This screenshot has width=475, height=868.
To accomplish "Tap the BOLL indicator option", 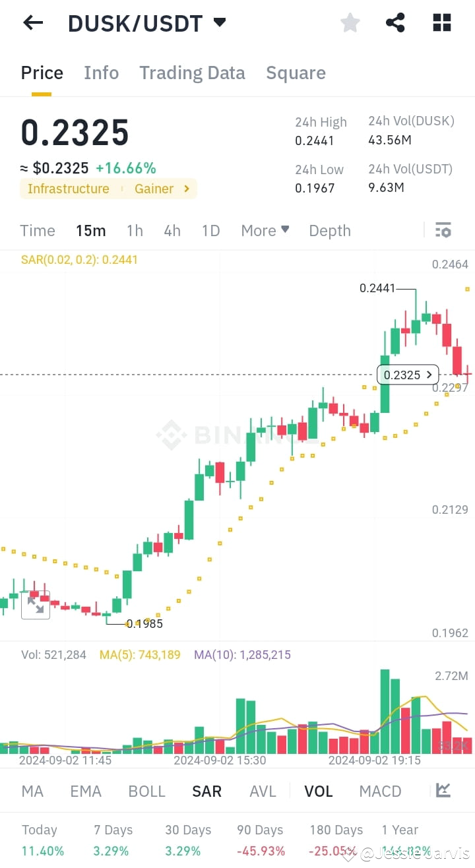I will pyautogui.click(x=146, y=790).
